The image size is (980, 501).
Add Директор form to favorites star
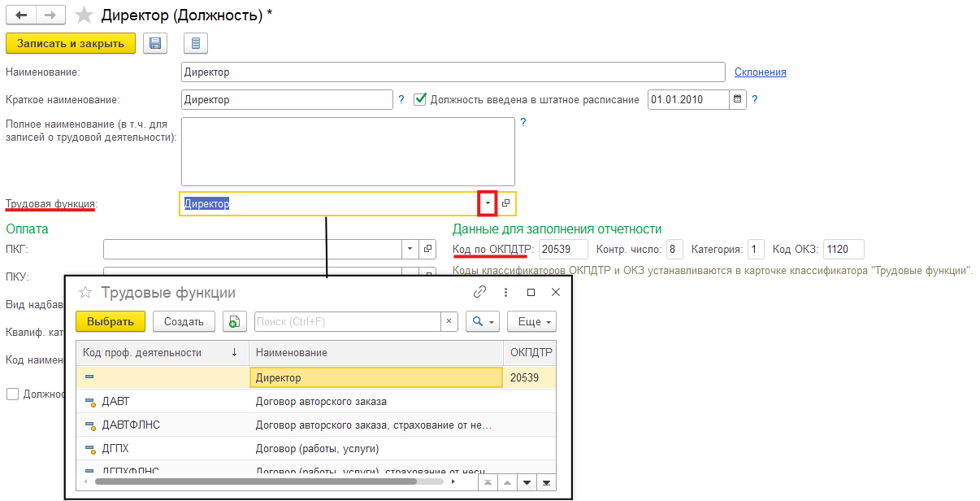[x=83, y=15]
